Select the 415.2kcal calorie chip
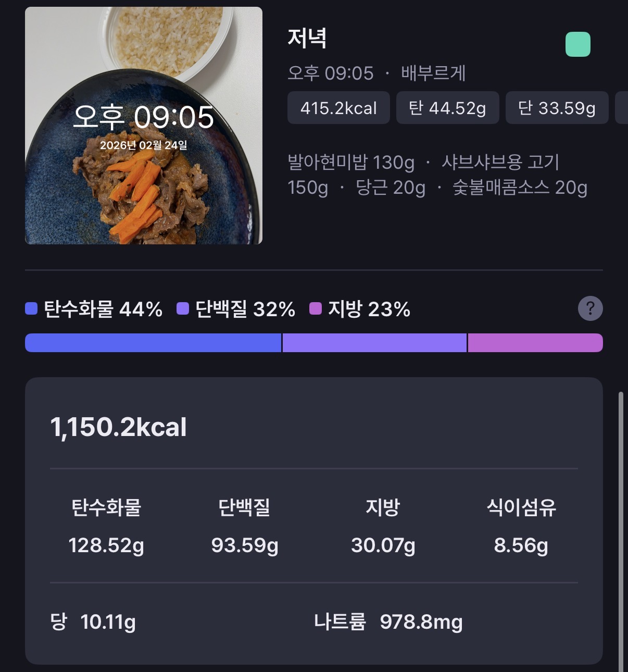The image size is (628, 672). pyautogui.click(x=338, y=108)
